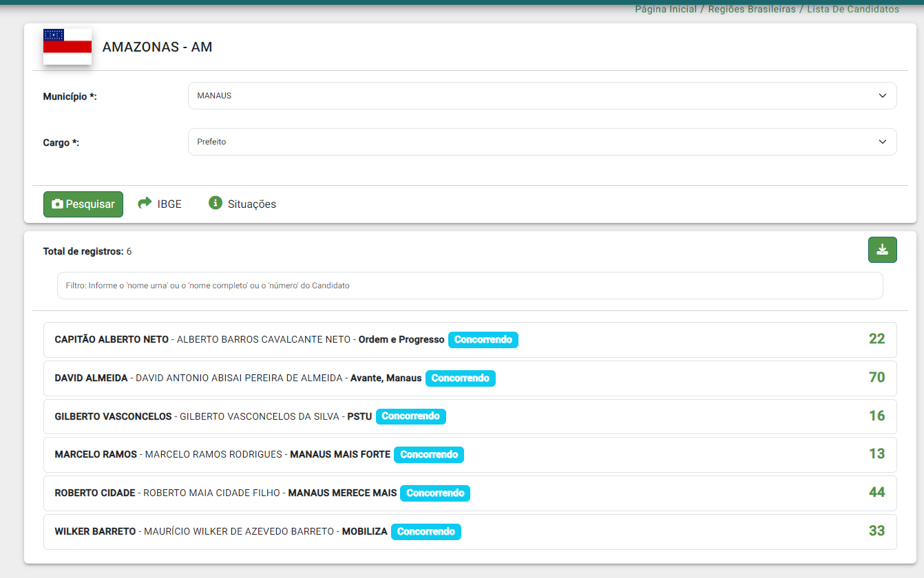
Task: Click candidate number 44
Action: pos(876,492)
